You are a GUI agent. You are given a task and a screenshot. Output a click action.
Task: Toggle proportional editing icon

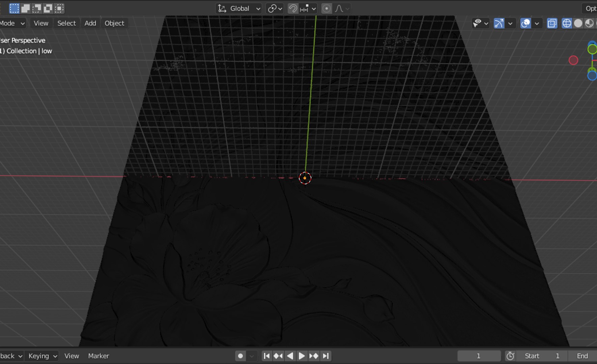[x=326, y=8]
